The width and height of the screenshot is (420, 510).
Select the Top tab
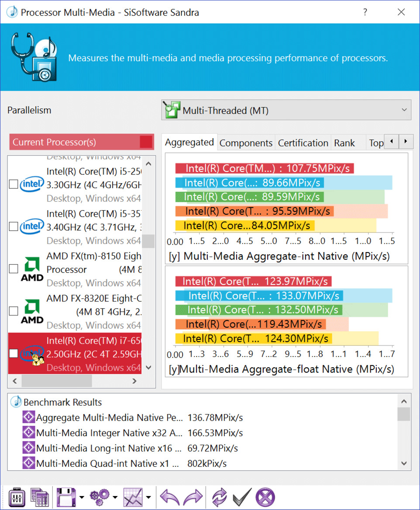[x=375, y=143]
